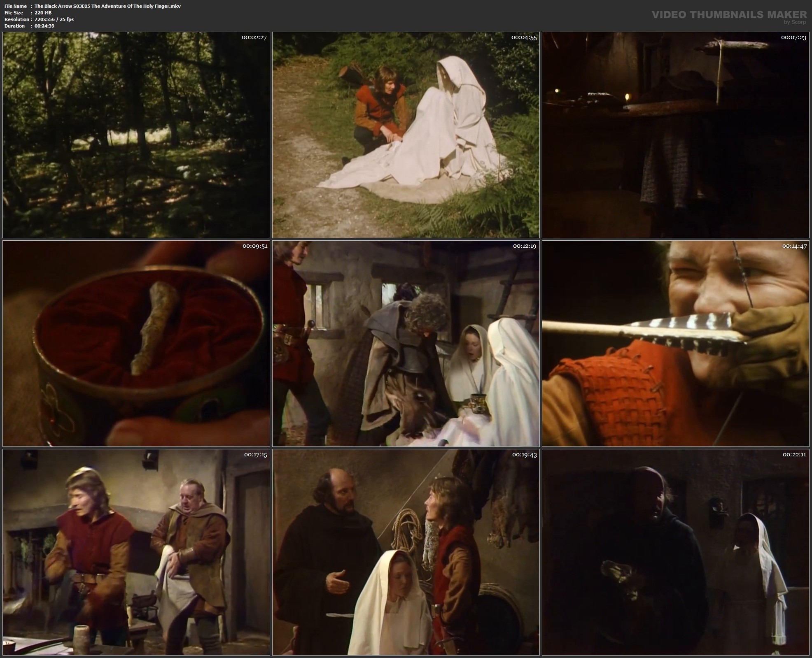
Task: Click the 00:14:47 timestamp label
Action: pyautogui.click(x=794, y=246)
